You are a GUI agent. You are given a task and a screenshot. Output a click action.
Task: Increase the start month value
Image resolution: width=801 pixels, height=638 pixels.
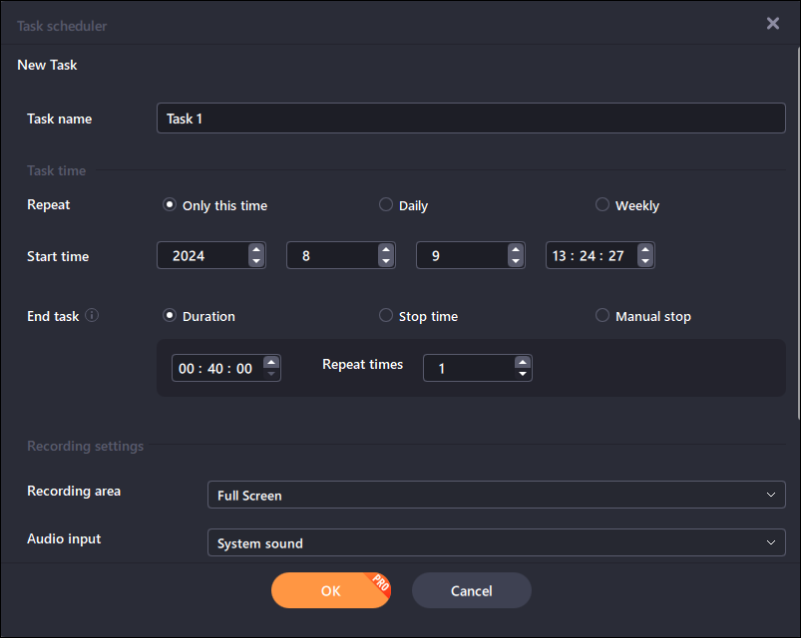pos(386,250)
